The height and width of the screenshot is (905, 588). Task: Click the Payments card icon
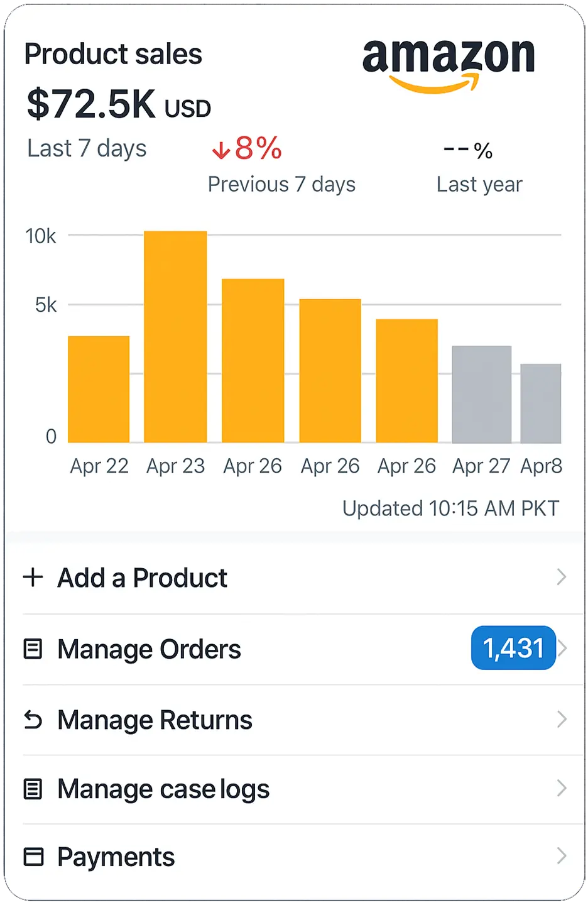[33, 857]
